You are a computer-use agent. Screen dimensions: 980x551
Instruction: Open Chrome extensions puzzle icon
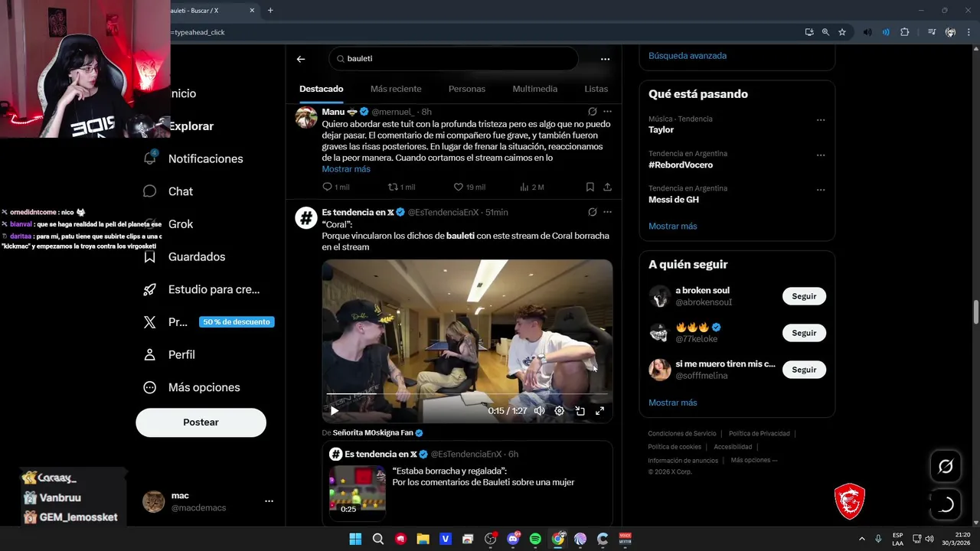pos(904,32)
